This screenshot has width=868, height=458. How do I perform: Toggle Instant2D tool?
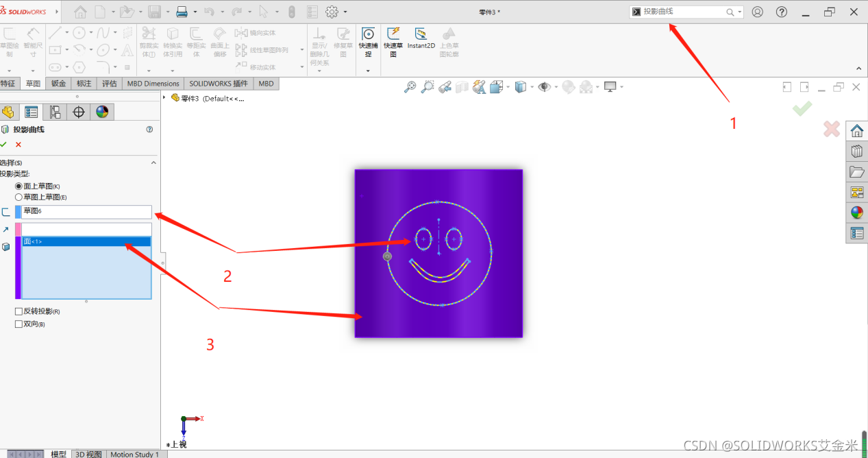(x=421, y=38)
